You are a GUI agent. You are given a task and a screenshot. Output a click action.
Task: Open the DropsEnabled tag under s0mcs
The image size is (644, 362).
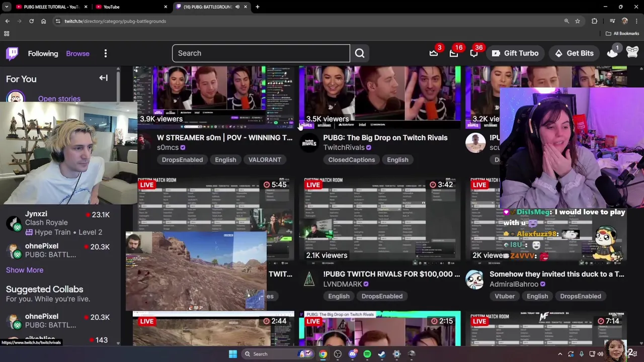click(182, 160)
